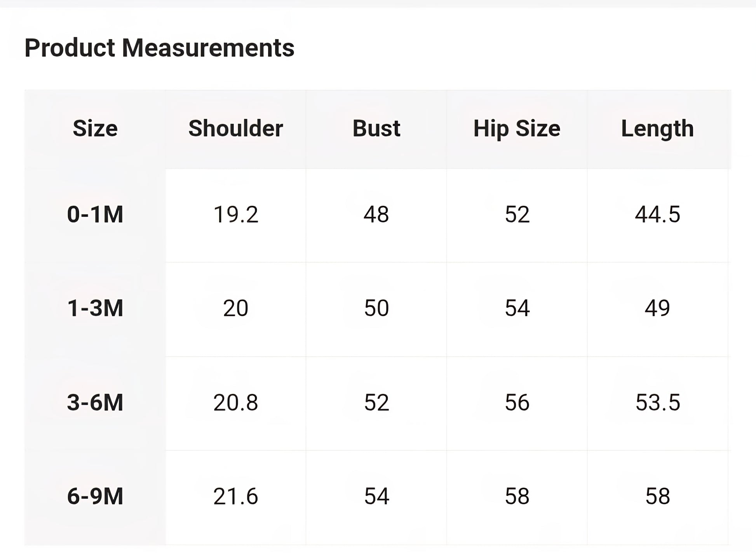Click the hip size value 56
756x554 pixels.
point(517,402)
